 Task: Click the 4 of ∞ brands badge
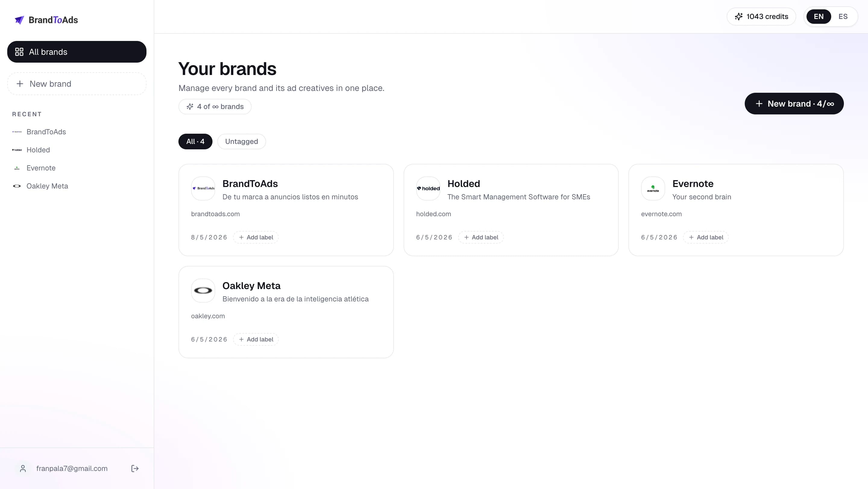pyautogui.click(x=215, y=107)
